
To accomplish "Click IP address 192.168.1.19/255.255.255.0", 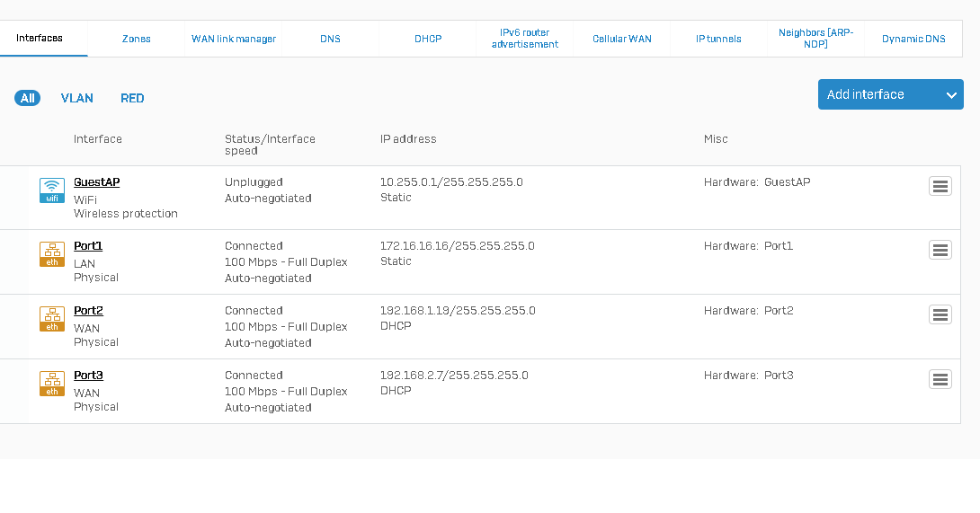I will tap(458, 311).
